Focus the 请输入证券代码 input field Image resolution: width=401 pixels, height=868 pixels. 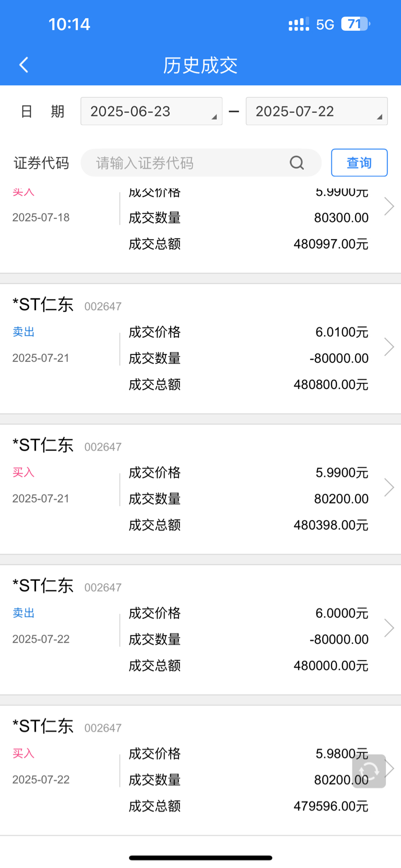tap(201, 163)
